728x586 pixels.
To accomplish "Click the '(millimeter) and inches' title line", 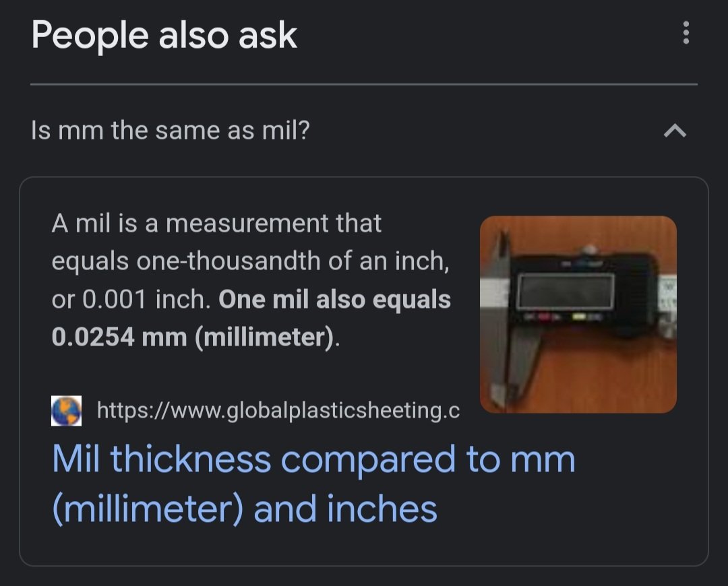I will click(x=245, y=509).
